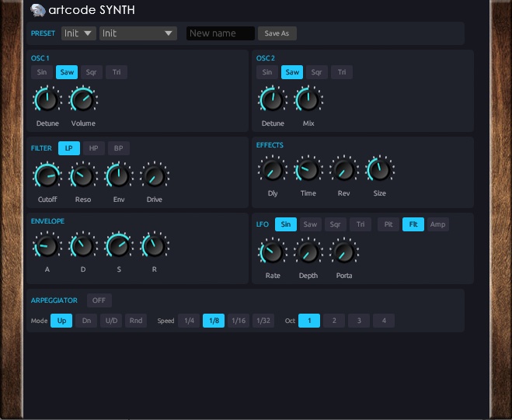Click the Porta knob
The width and height of the screenshot is (512, 420).
pyautogui.click(x=344, y=252)
